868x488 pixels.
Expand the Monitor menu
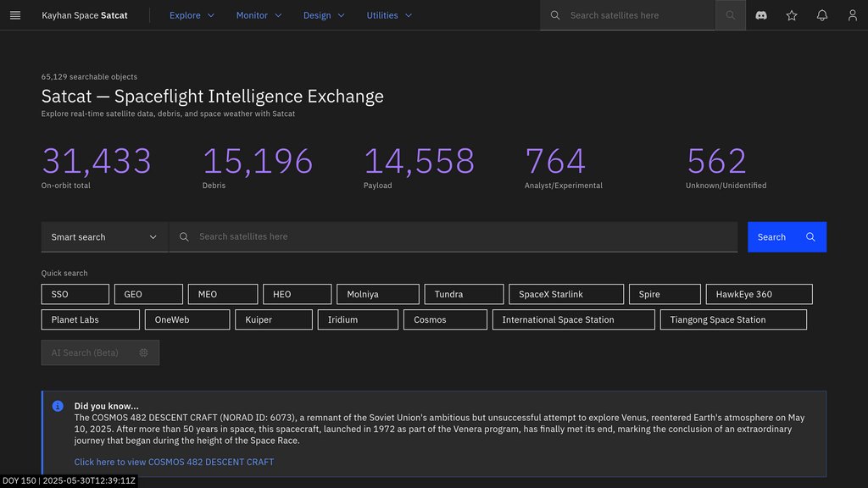(x=259, y=15)
